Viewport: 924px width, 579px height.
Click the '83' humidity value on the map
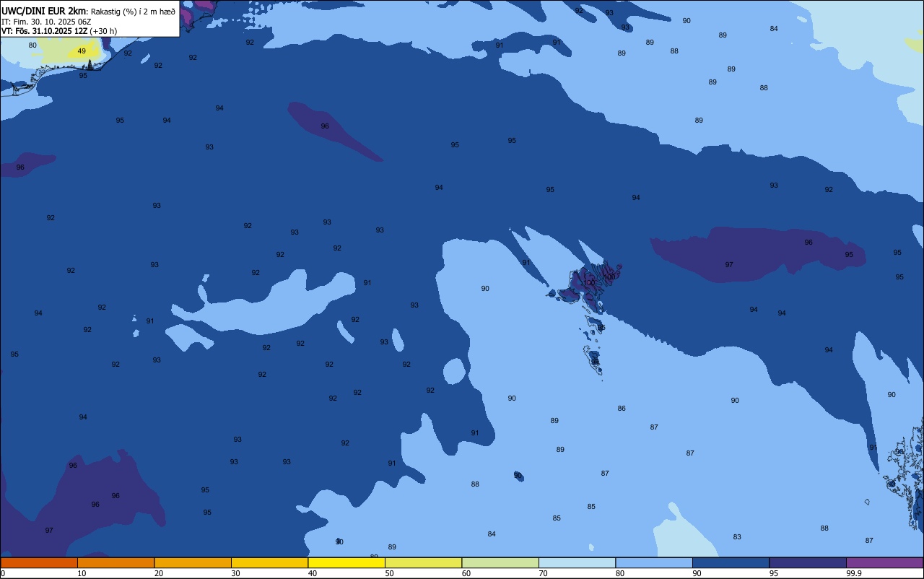tap(737, 536)
